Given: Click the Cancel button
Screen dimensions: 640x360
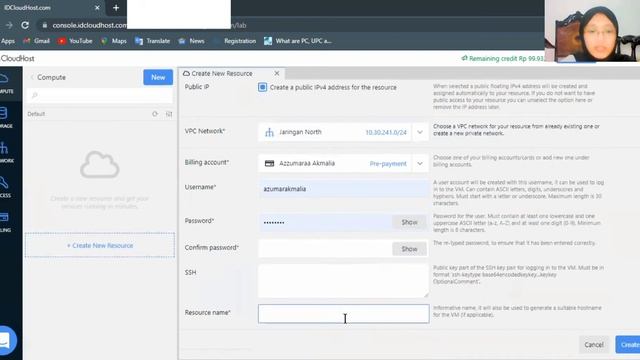Looking at the screenshot, I should [594, 344].
